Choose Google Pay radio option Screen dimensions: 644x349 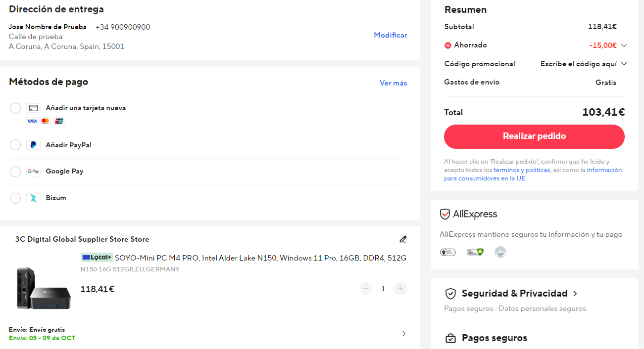[x=15, y=172]
